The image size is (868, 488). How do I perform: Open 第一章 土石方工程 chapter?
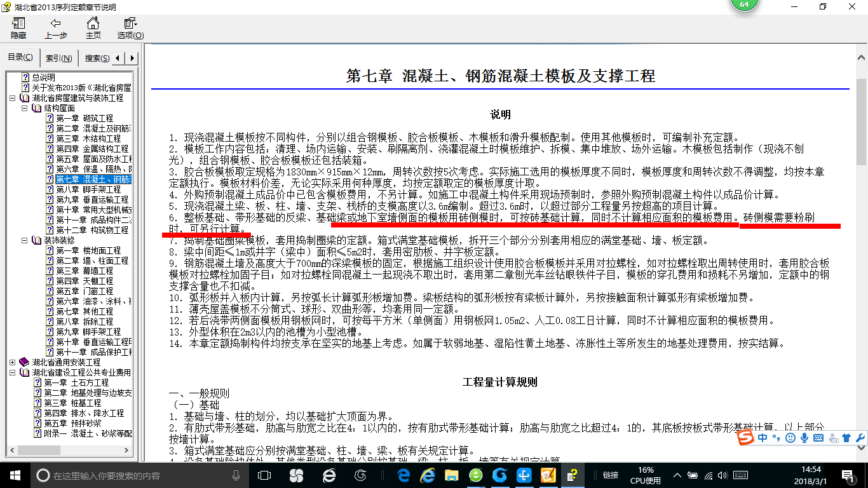click(76, 383)
